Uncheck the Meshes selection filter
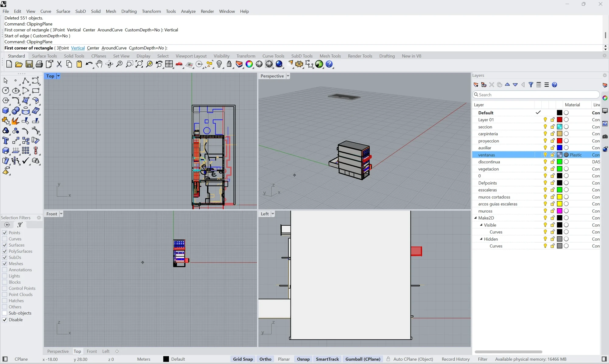 pyautogui.click(x=5, y=264)
